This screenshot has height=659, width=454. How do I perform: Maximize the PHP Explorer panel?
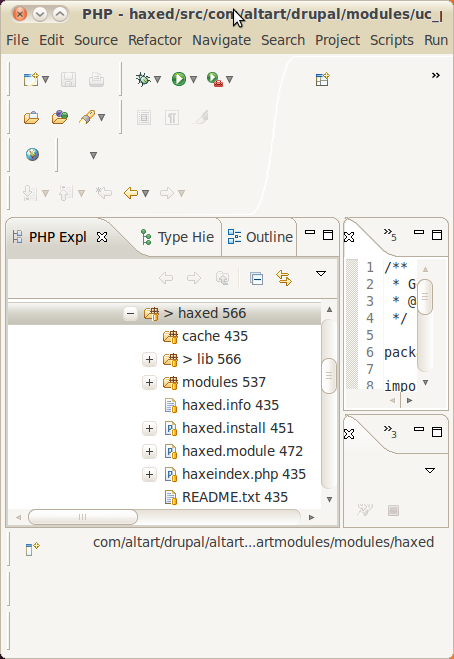coord(328,235)
